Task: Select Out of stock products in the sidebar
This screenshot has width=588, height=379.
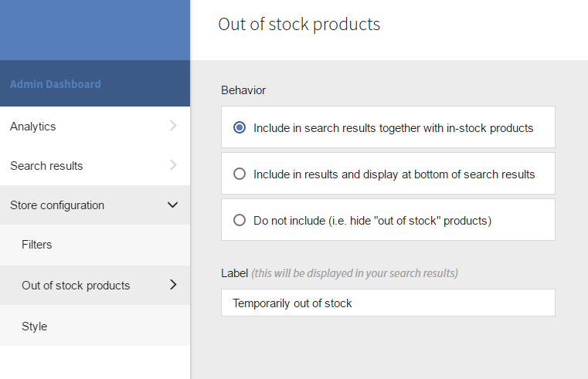Action: tap(76, 286)
